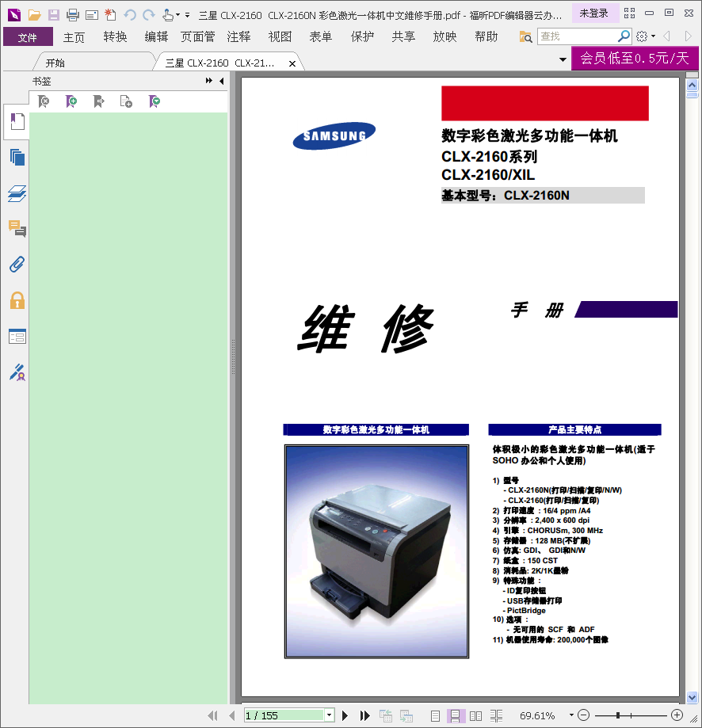Open the form fields panel icon

17,336
